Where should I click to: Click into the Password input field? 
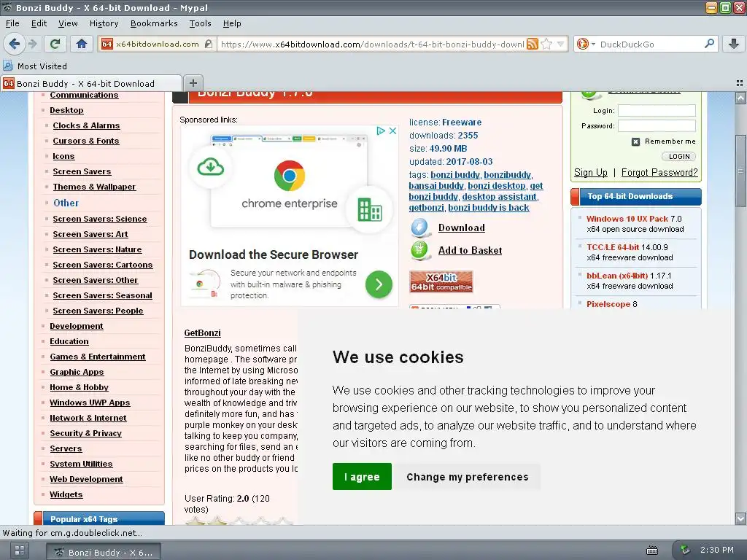(x=657, y=125)
